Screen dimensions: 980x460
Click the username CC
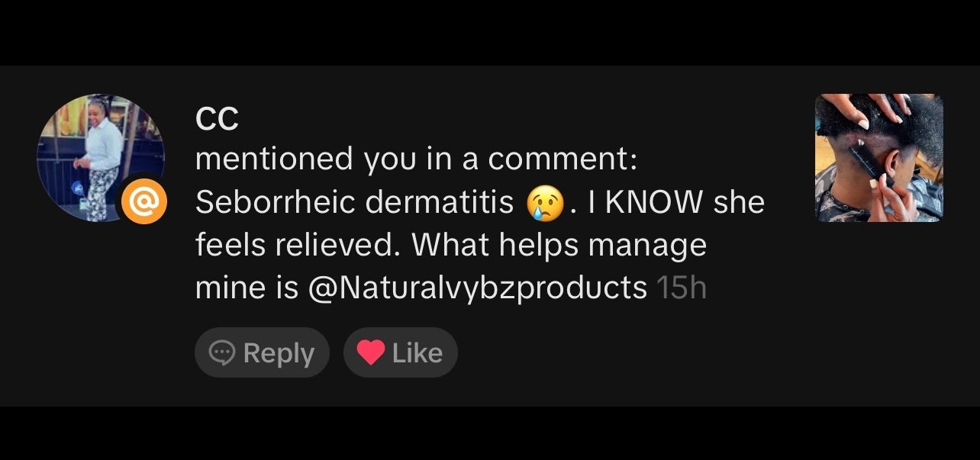pyautogui.click(x=217, y=118)
